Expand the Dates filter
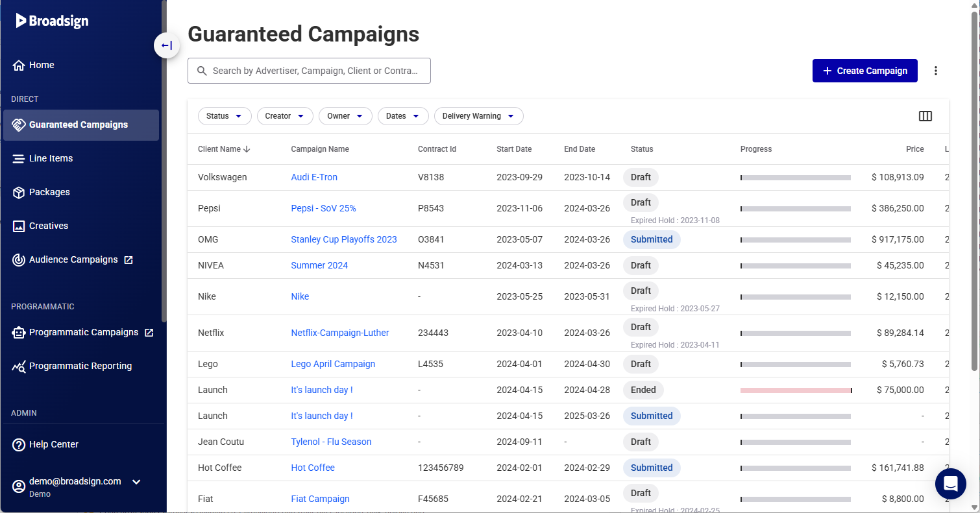980x513 pixels. (x=402, y=116)
